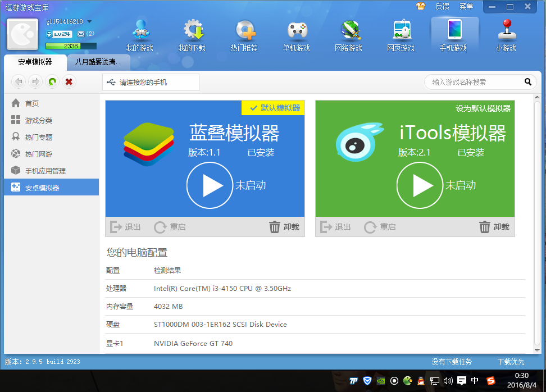Click scrollbar down arrow

point(538,350)
